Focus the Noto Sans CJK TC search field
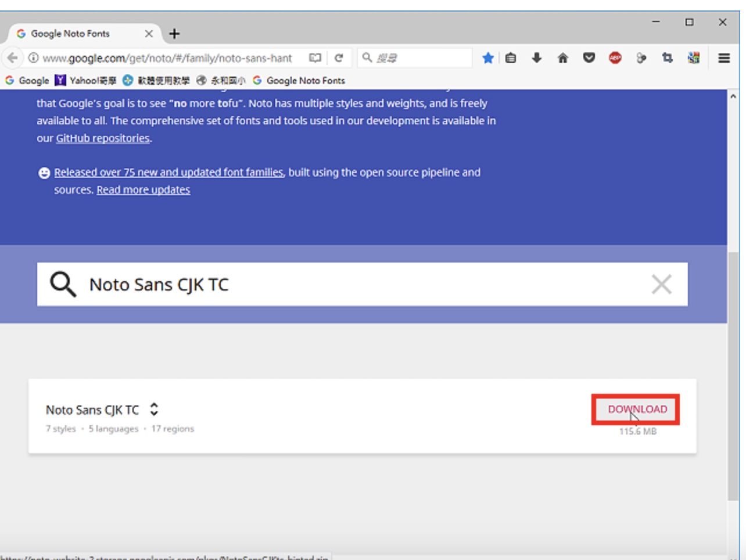This screenshot has width=746, height=560. pos(363,285)
